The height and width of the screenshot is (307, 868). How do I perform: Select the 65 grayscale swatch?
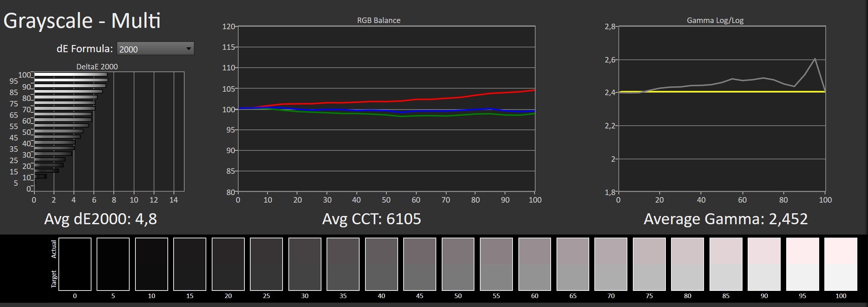click(573, 264)
